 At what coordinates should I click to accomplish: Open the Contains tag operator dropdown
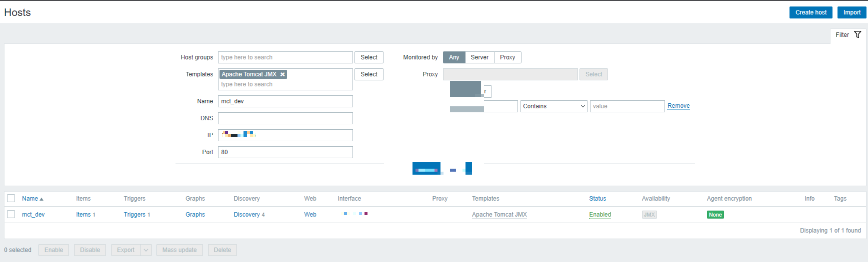553,106
